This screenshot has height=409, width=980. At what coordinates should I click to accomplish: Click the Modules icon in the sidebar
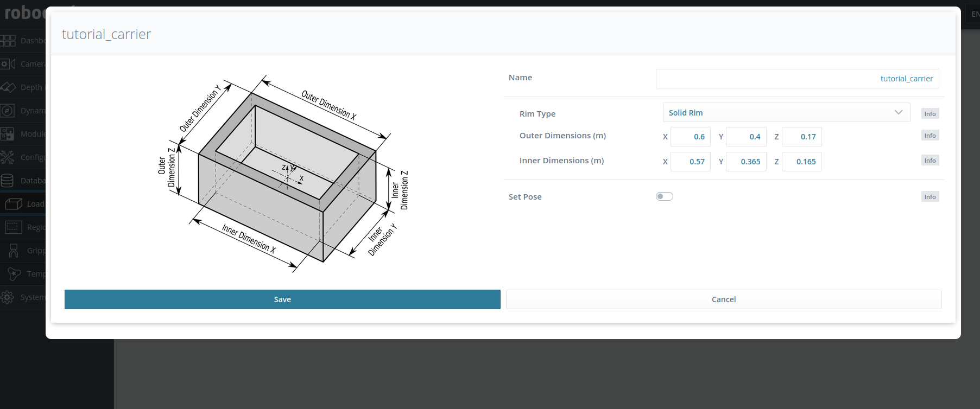(8, 134)
